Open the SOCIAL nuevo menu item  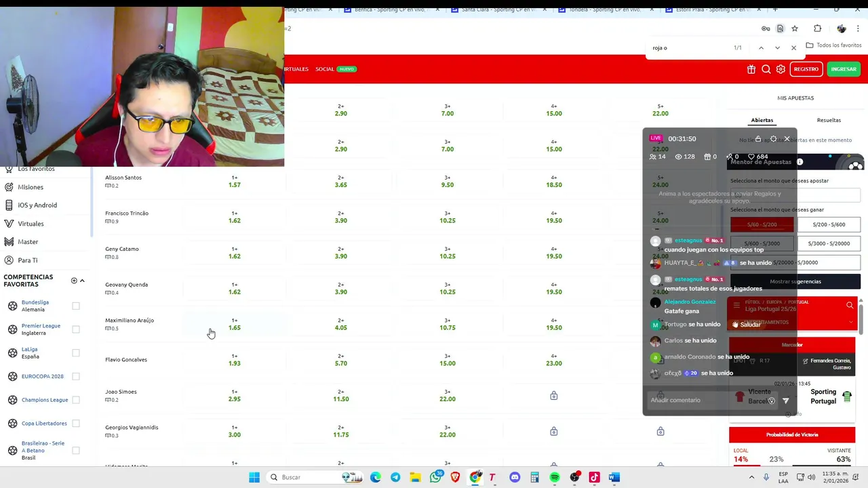click(x=336, y=69)
